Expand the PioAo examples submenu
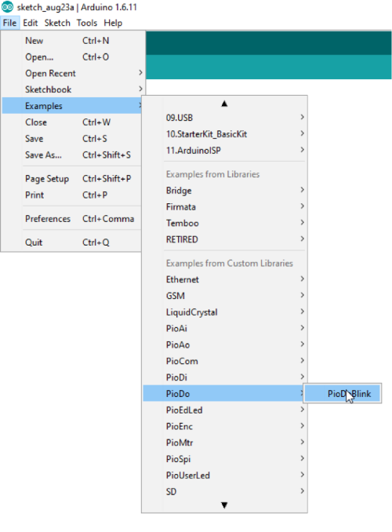Screen dimensions: 392x532 point(224,344)
